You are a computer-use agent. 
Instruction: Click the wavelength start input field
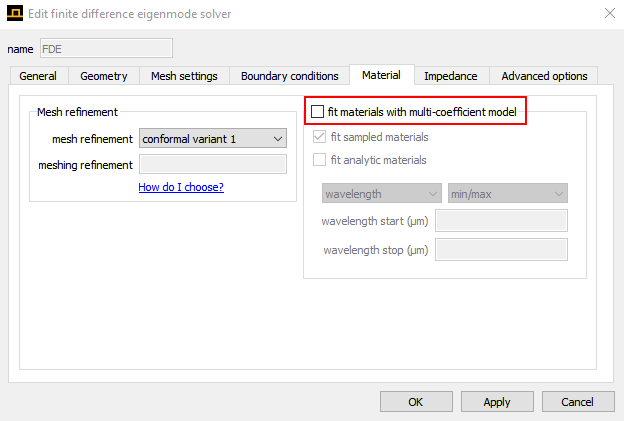pyautogui.click(x=501, y=221)
